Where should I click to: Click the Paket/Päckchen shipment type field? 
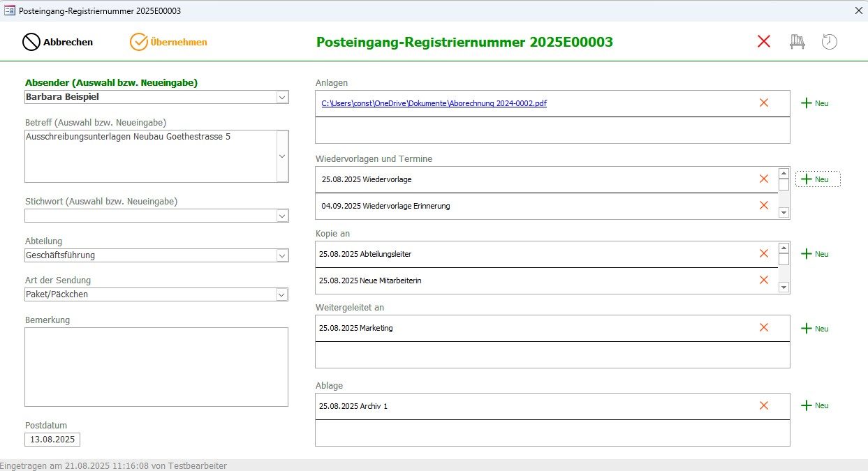coord(150,294)
